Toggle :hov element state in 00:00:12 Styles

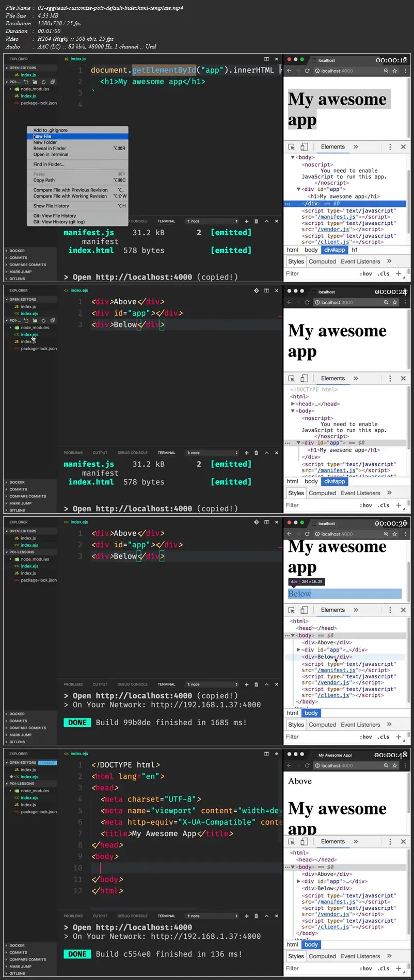coord(365,274)
